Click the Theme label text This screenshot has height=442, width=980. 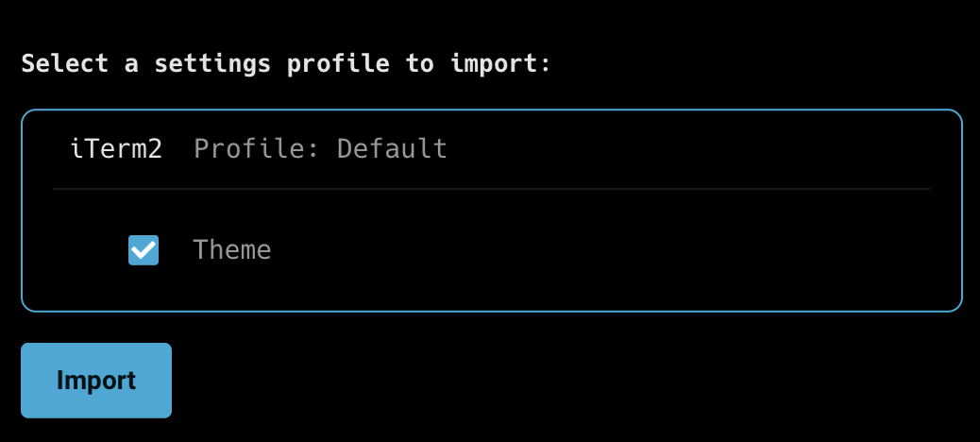[x=231, y=250]
